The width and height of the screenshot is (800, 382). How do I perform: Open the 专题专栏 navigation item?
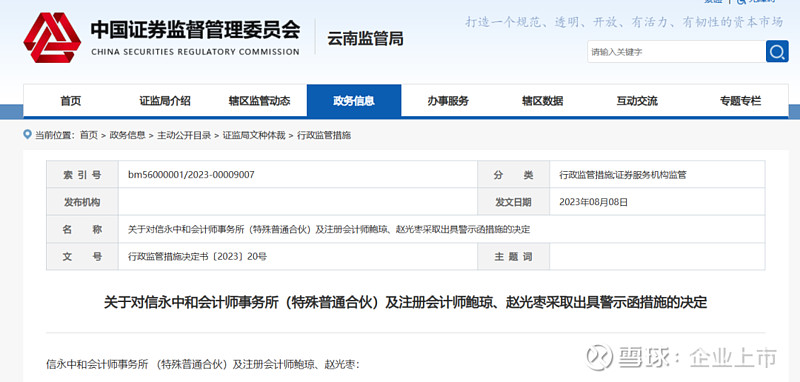(740, 101)
